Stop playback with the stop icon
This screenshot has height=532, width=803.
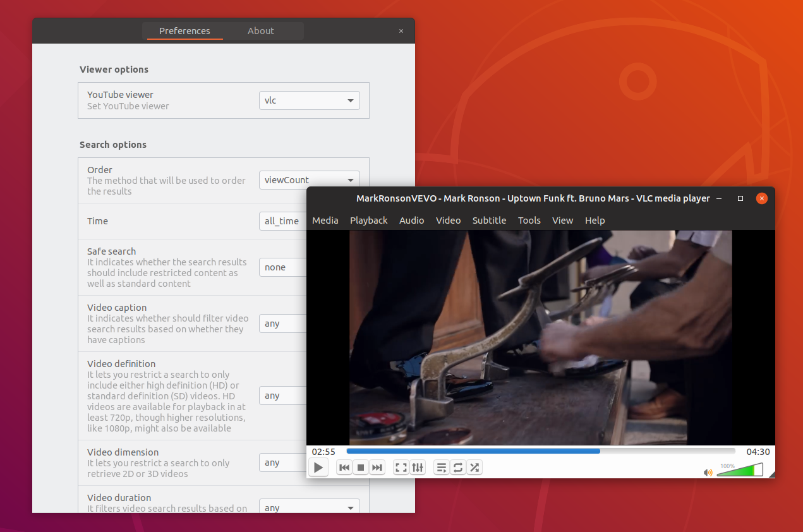click(361, 468)
